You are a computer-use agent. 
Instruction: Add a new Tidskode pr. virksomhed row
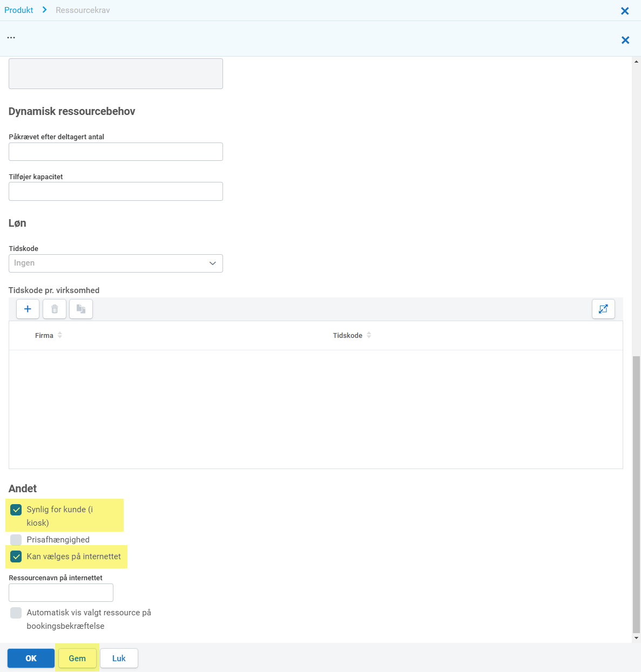[x=28, y=309]
